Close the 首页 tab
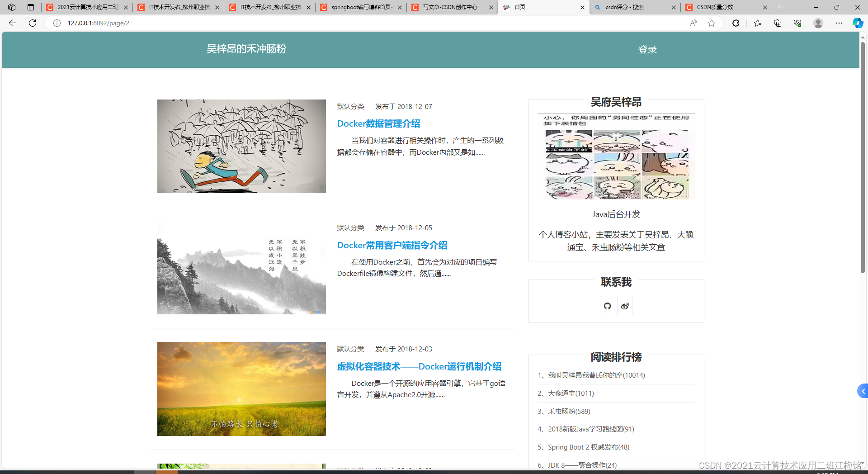This screenshot has height=474, width=868. pyautogui.click(x=582, y=7)
